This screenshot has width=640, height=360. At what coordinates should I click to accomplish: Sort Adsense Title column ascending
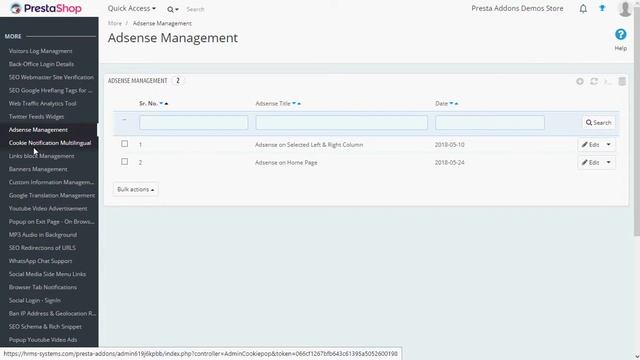click(299, 104)
